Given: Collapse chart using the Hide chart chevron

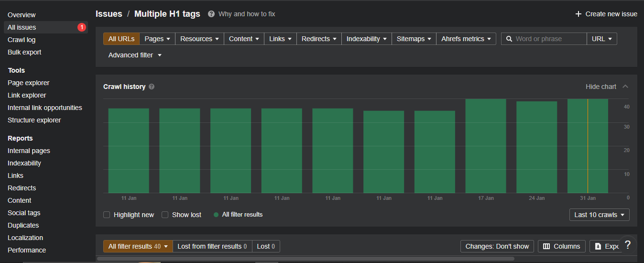Looking at the screenshot, I should 625,87.
